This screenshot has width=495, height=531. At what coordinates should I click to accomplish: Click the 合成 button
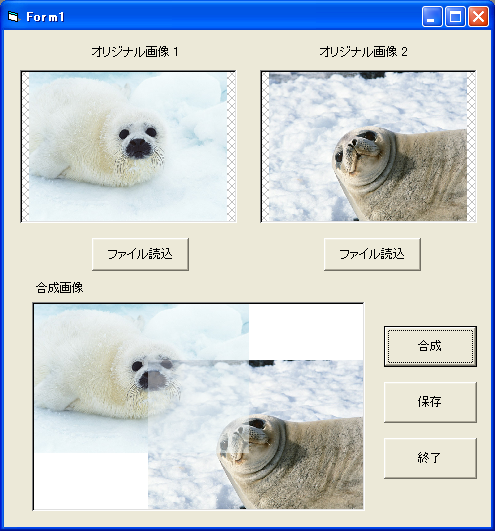coord(430,346)
